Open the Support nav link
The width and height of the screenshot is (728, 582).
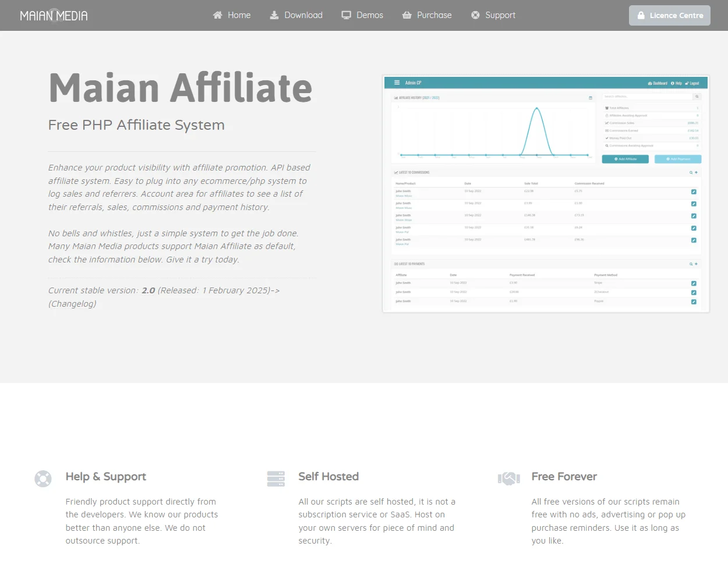[493, 15]
